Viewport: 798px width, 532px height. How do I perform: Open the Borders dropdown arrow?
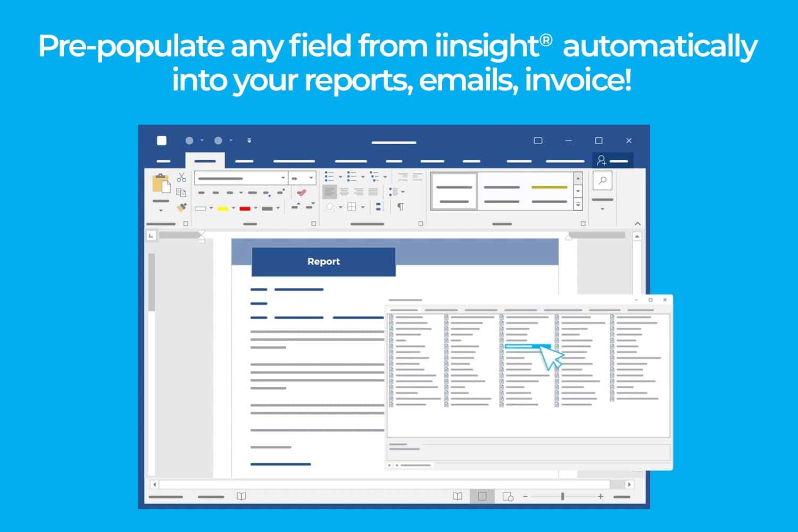click(x=363, y=207)
